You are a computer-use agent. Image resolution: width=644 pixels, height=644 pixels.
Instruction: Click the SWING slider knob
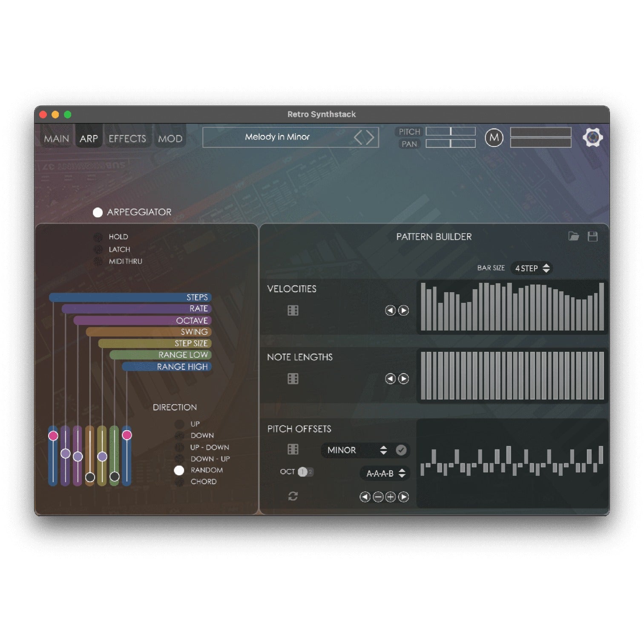[x=90, y=477]
